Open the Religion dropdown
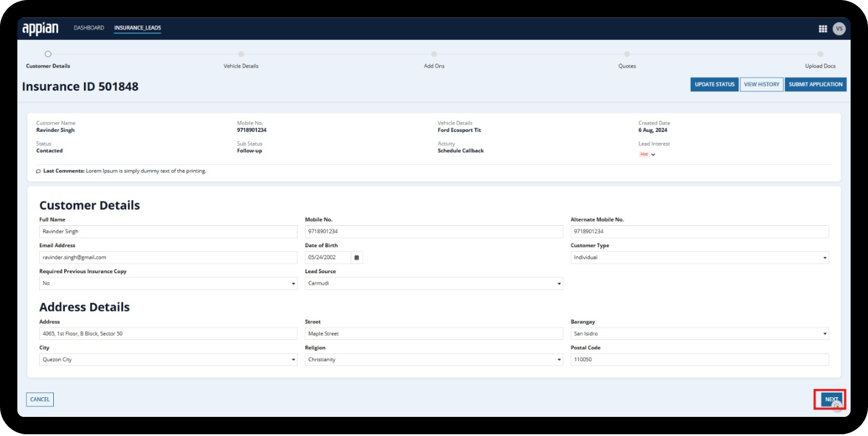The width and height of the screenshot is (868, 436). pos(434,360)
